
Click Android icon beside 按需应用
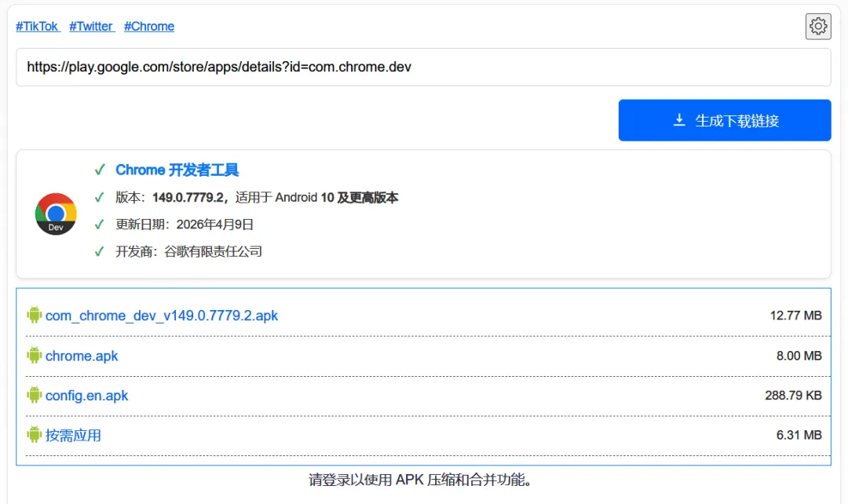(34, 434)
